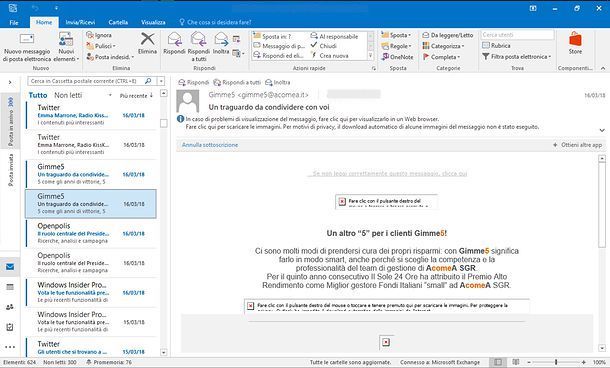Open Filtra posta elettronica dropdown
The height and width of the screenshot is (368, 610).
point(517,56)
